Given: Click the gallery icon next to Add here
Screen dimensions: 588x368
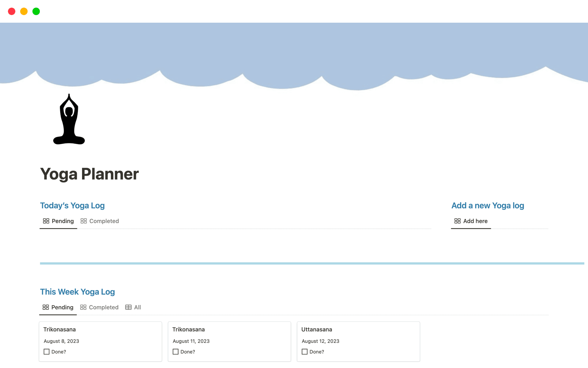Looking at the screenshot, I should (458, 221).
